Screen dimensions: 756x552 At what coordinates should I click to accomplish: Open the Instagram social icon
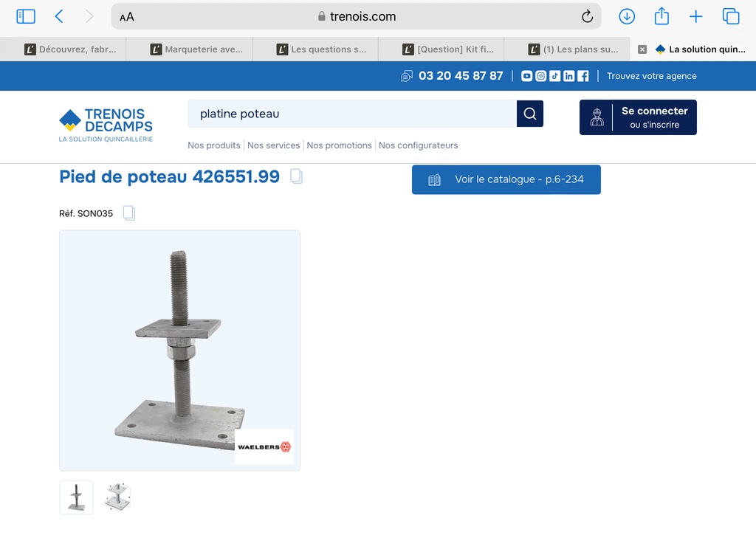[541, 76]
